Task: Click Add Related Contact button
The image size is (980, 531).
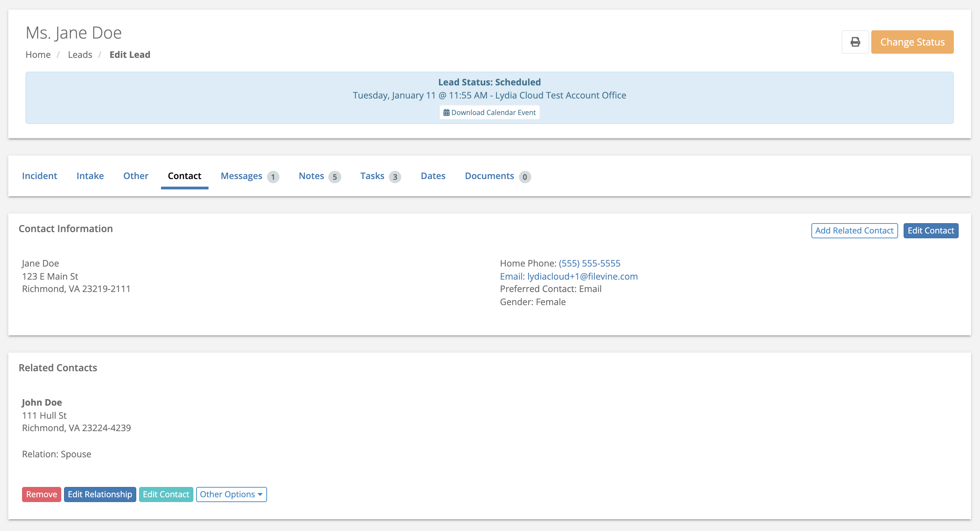Action: coord(854,231)
